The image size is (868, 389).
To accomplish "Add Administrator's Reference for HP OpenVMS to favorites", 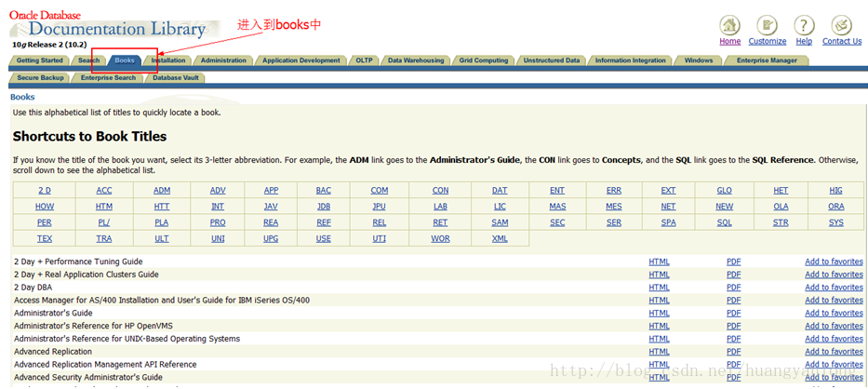I will coord(834,326).
